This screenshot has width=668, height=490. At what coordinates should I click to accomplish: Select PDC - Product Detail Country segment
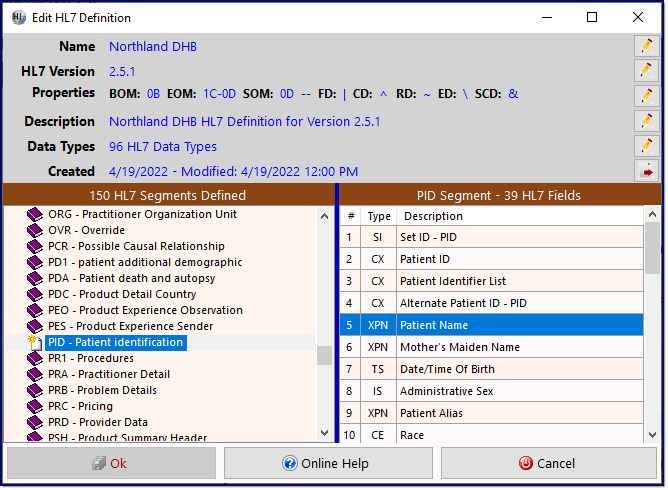point(122,294)
